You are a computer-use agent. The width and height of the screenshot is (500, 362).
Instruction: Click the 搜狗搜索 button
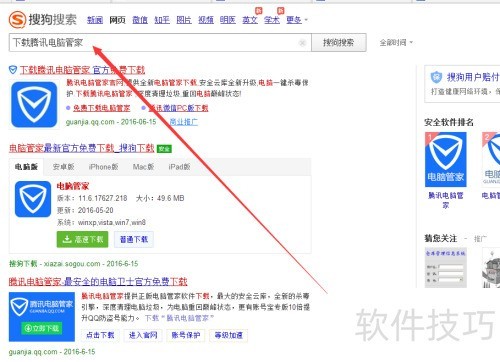339,43
